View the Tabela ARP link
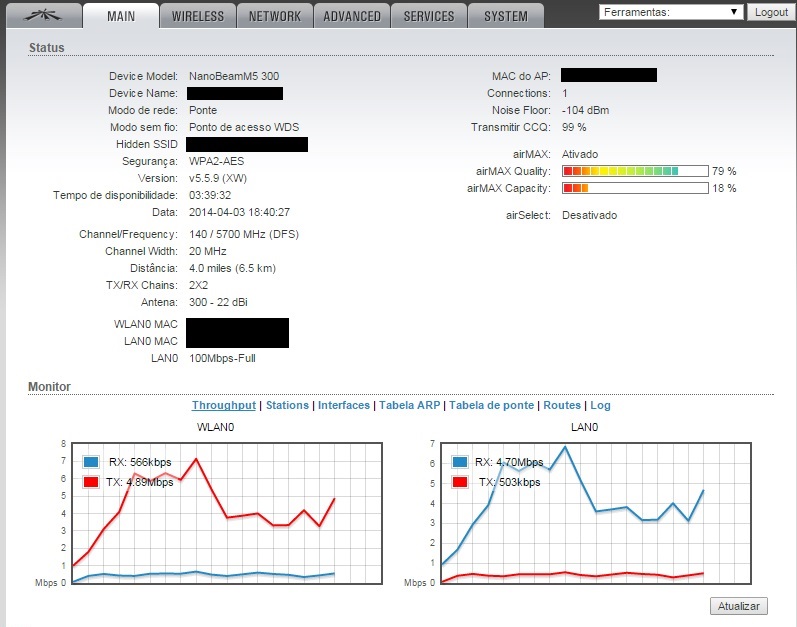Screen dimensions: 797x627 coord(409,405)
